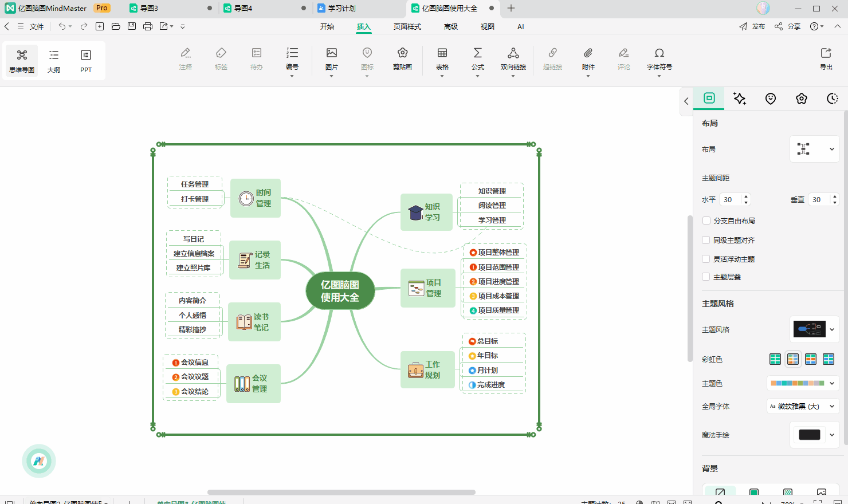The width and height of the screenshot is (848, 504).
Task: Open the icon marker panel tab
Action: coord(771,99)
